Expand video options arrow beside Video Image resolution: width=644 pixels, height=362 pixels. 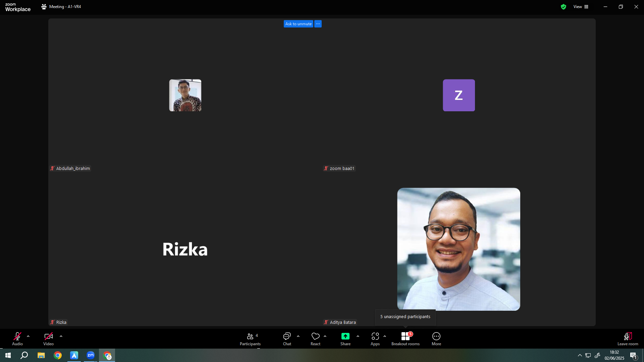(61, 336)
